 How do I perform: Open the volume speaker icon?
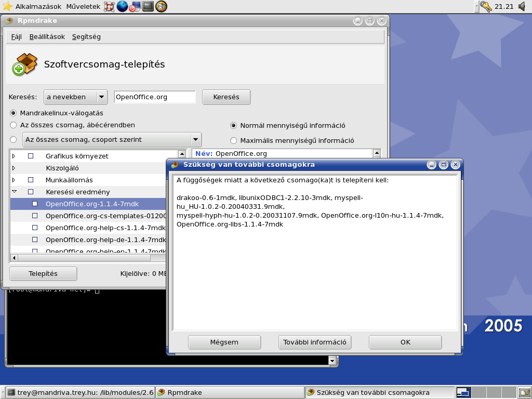(x=523, y=6)
